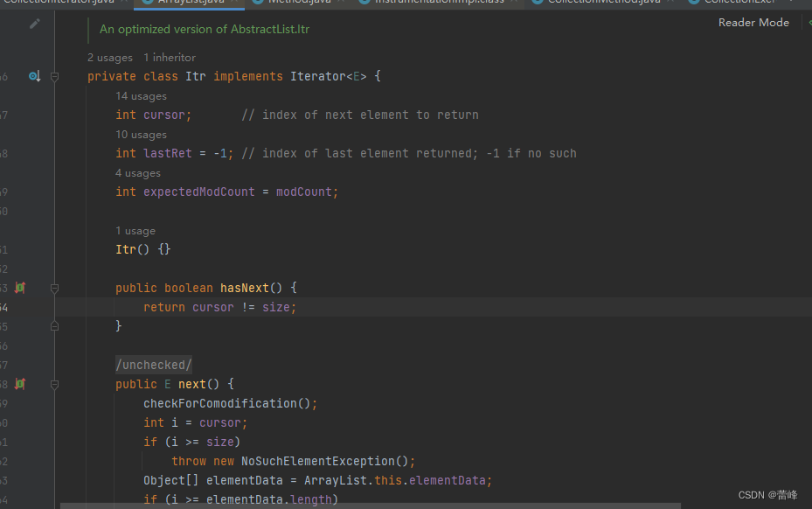The height and width of the screenshot is (509, 812).
Task: Collapse the next() method fold arrow
Action: coord(54,383)
